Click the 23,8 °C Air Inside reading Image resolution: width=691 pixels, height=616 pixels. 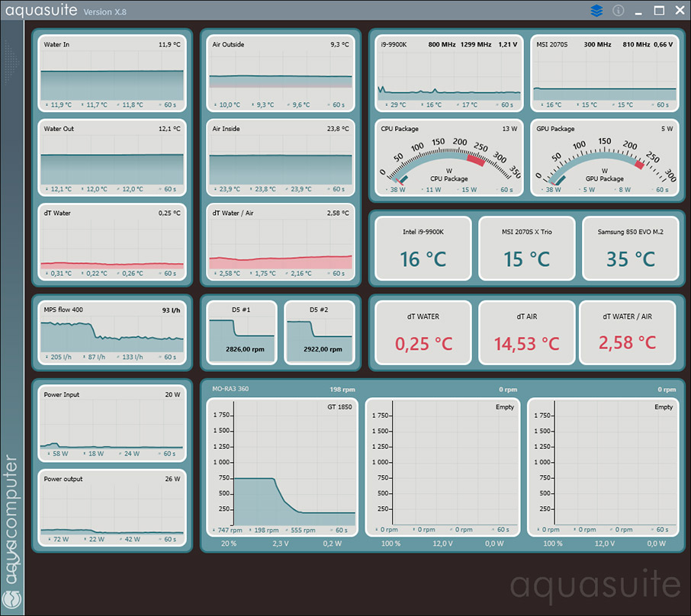(338, 129)
